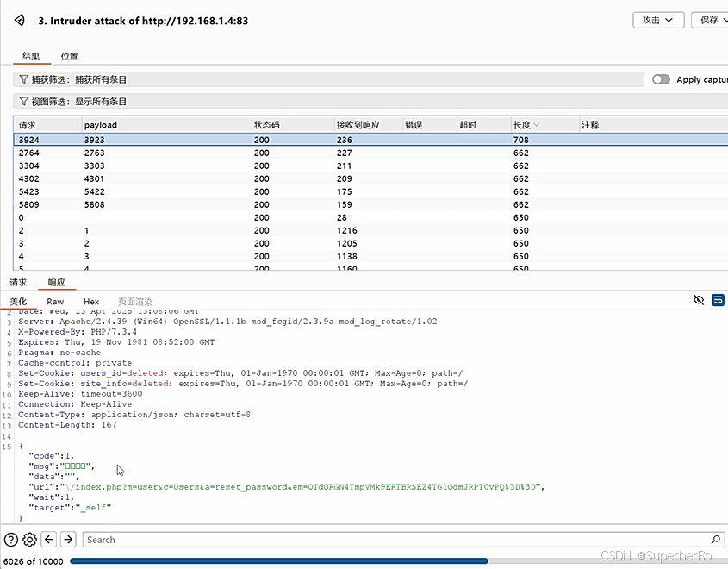Click the reset_password url value in response

click(302, 487)
